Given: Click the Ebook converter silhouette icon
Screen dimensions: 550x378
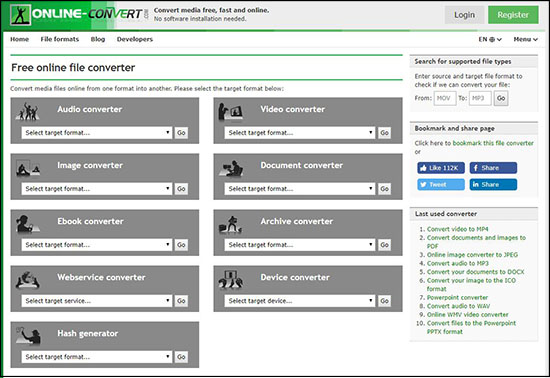Looking at the screenshot, I should coord(27,224).
